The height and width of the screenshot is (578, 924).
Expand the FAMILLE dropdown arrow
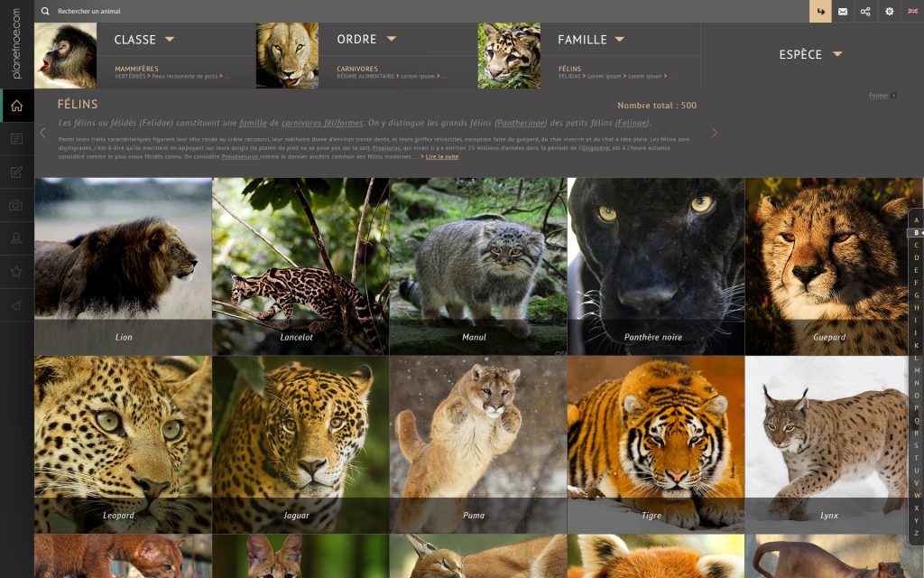pyautogui.click(x=619, y=40)
